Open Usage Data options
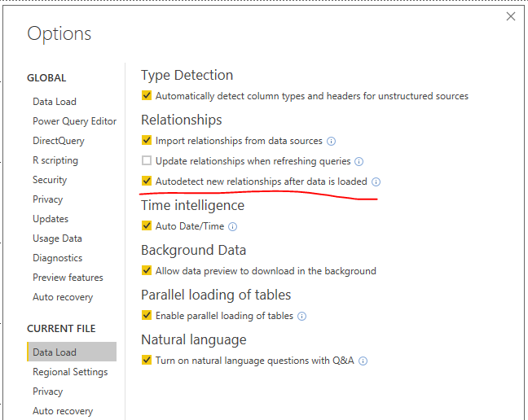528x420 pixels. click(57, 238)
